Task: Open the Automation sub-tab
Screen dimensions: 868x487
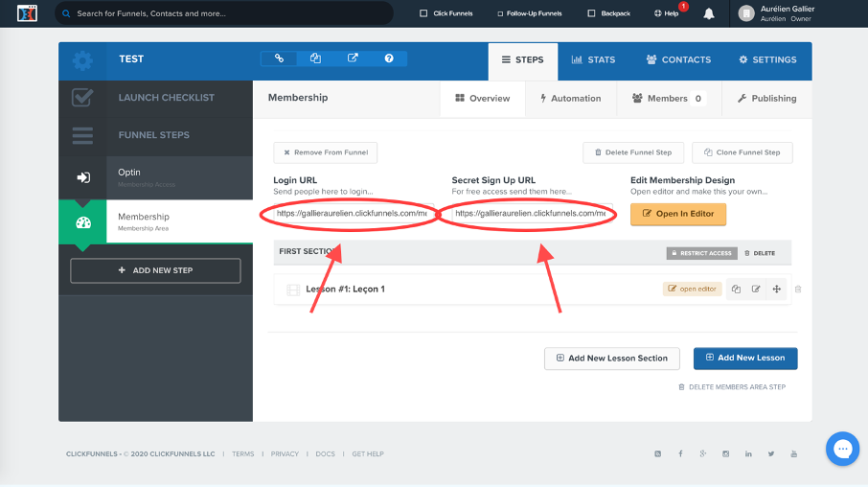Action: coord(571,99)
